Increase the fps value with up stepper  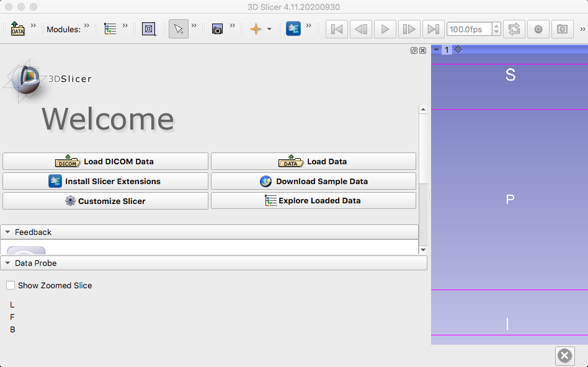coord(496,25)
